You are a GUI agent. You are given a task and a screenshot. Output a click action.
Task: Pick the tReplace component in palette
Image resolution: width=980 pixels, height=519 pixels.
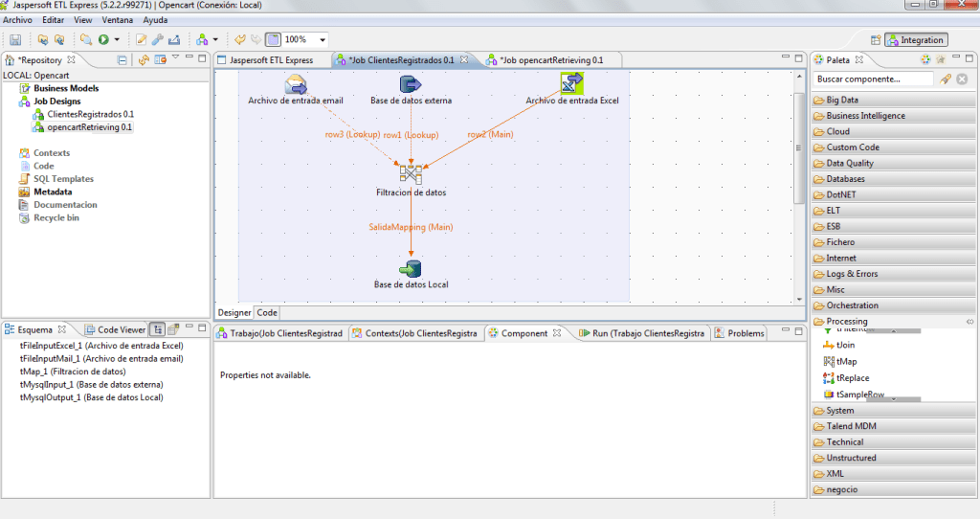[852, 378]
